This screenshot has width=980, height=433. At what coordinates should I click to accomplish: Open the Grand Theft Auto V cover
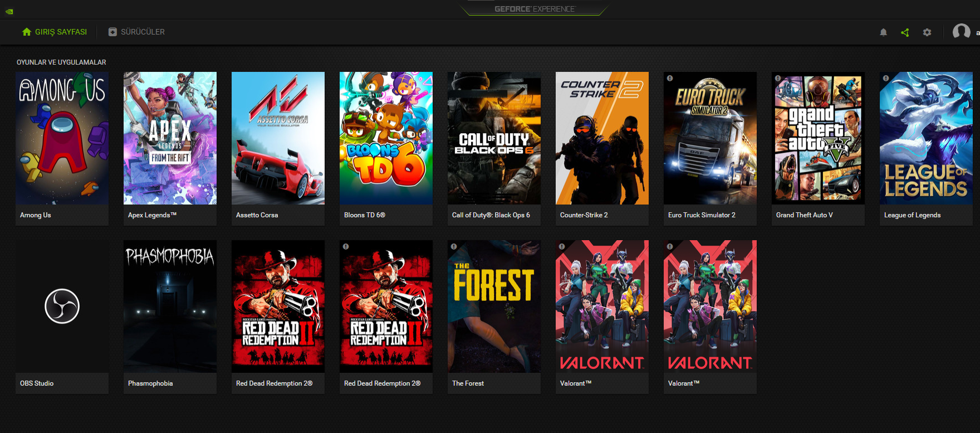(x=818, y=138)
